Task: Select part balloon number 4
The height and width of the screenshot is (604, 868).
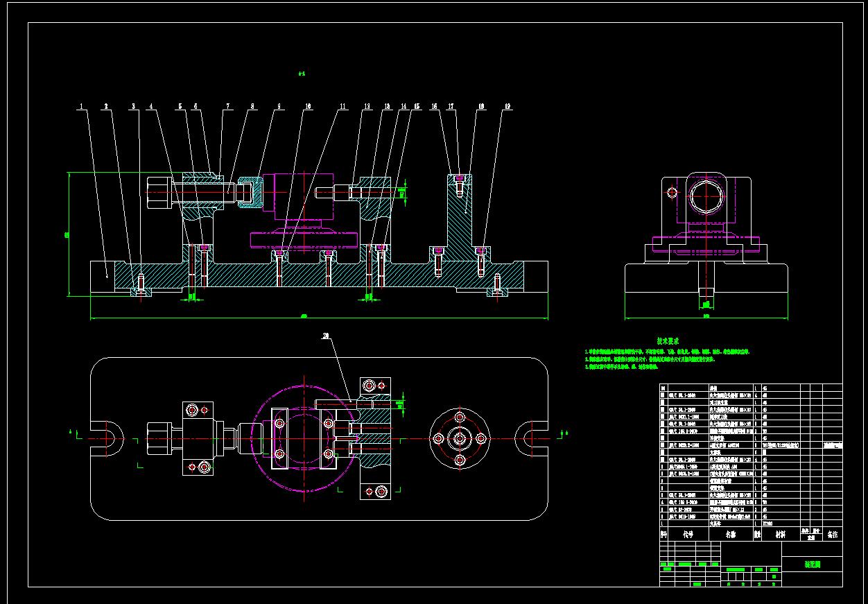Action: [x=150, y=107]
